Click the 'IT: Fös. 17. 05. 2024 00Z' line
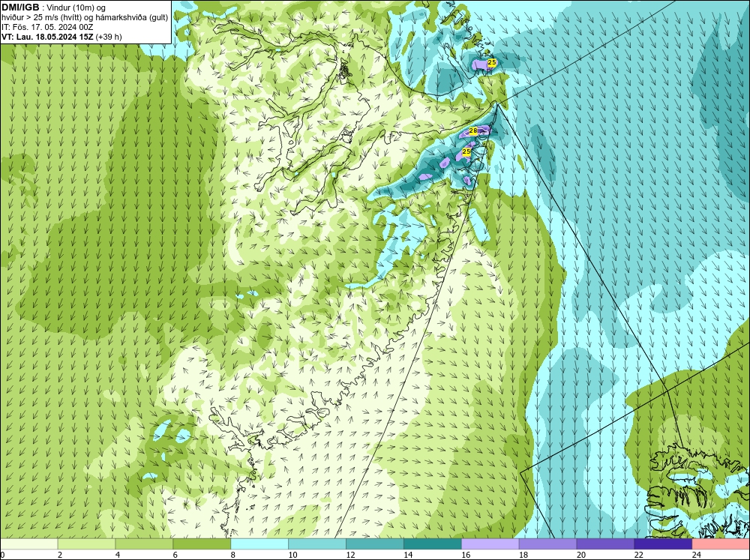The height and width of the screenshot is (560, 750). point(47,27)
